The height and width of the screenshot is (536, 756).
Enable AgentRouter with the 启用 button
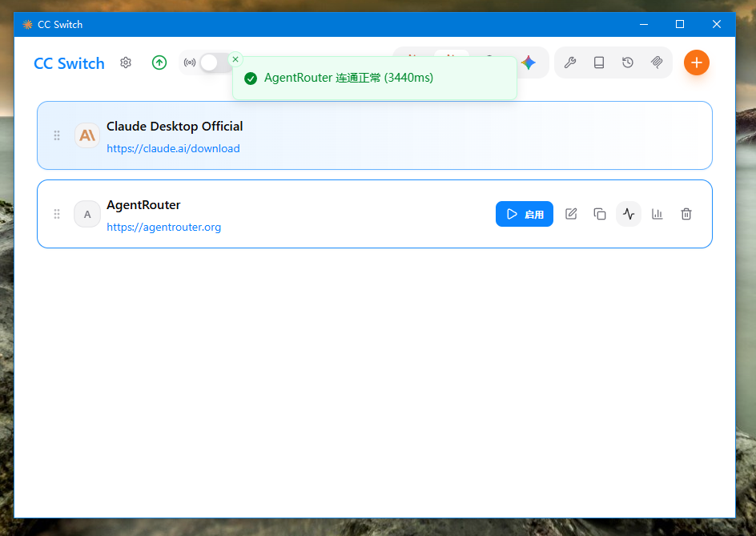[x=524, y=214]
